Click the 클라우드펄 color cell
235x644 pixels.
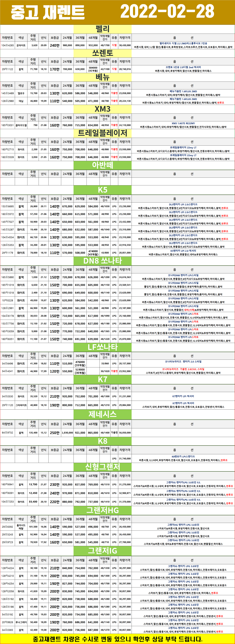21,125
